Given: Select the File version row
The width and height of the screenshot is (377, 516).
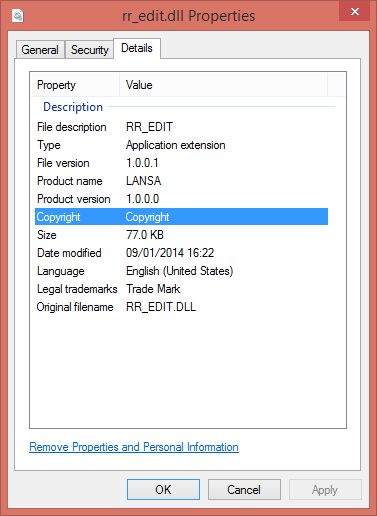Looking at the screenshot, I should [x=182, y=163].
